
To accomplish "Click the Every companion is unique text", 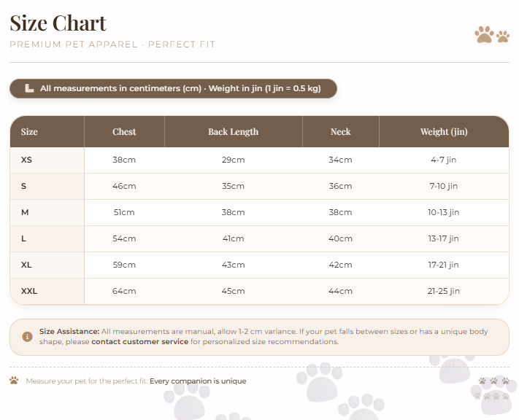I will [x=198, y=381].
